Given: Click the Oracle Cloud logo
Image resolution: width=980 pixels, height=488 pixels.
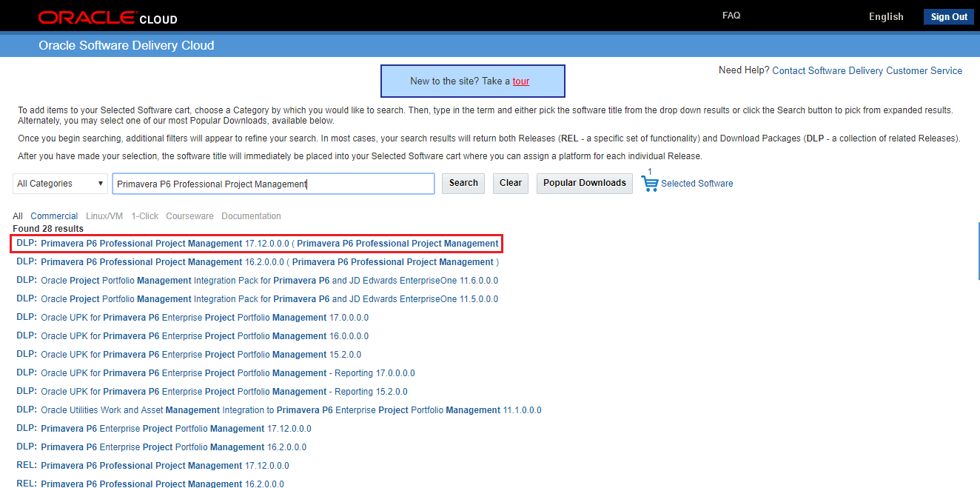Looking at the screenshot, I should point(107,17).
